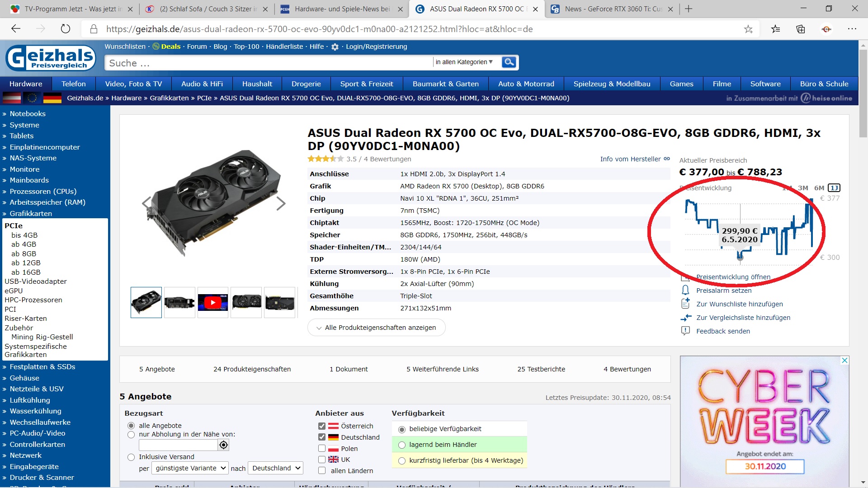This screenshot has height=488, width=868.
Task: Expand the Notebooks category
Action: pyautogui.click(x=28, y=114)
